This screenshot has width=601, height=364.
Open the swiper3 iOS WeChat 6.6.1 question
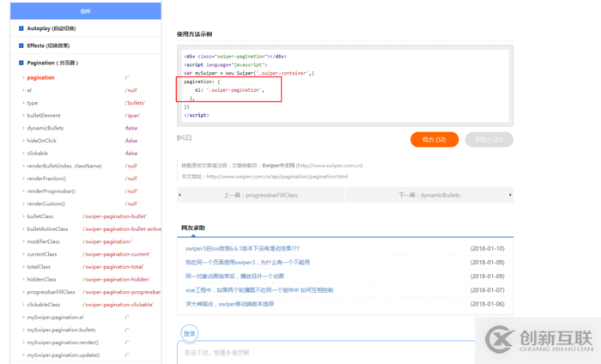(x=242, y=249)
